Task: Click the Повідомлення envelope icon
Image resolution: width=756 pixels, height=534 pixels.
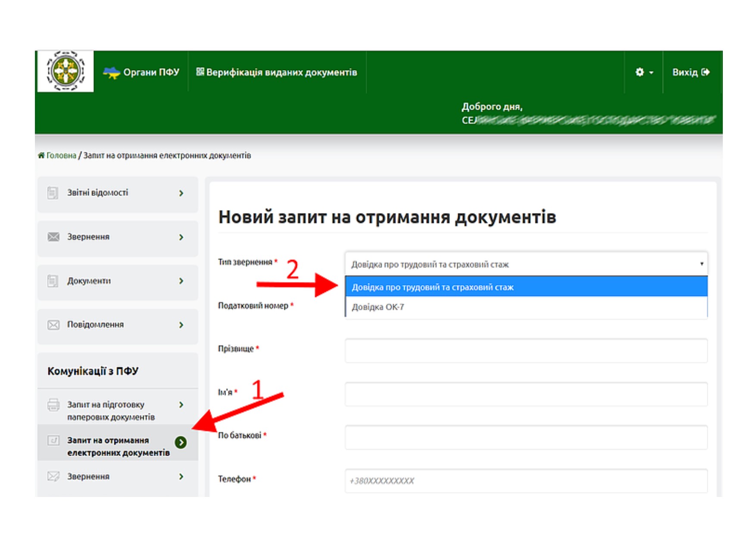Action: point(53,325)
